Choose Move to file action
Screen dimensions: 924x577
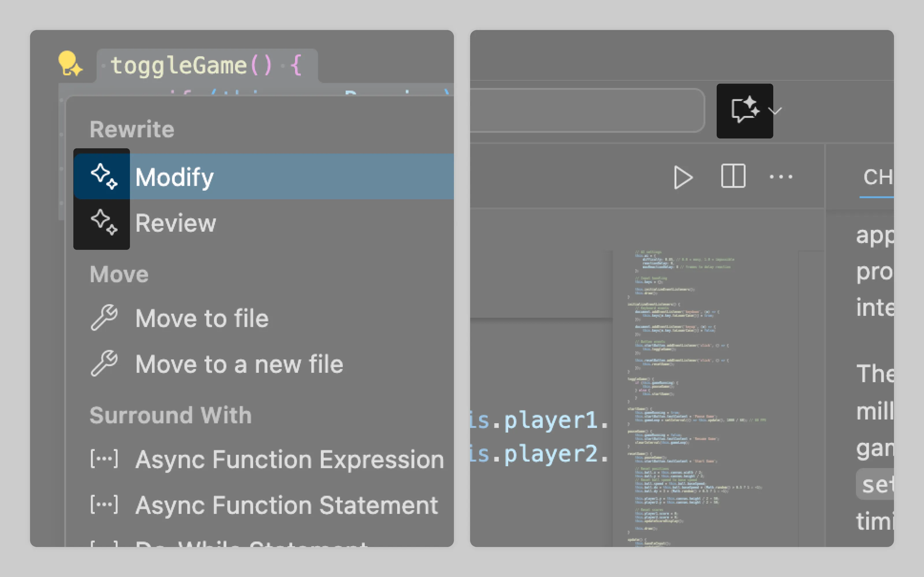point(202,319)
